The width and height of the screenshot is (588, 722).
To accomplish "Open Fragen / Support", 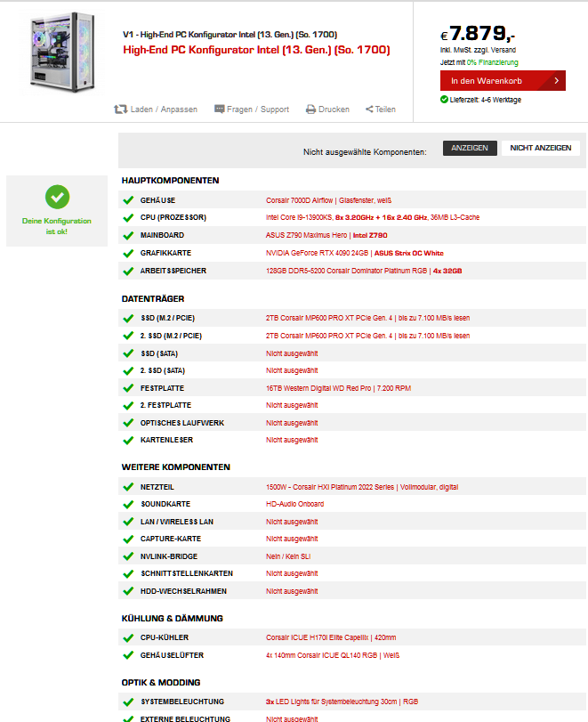I will (252, 110).
